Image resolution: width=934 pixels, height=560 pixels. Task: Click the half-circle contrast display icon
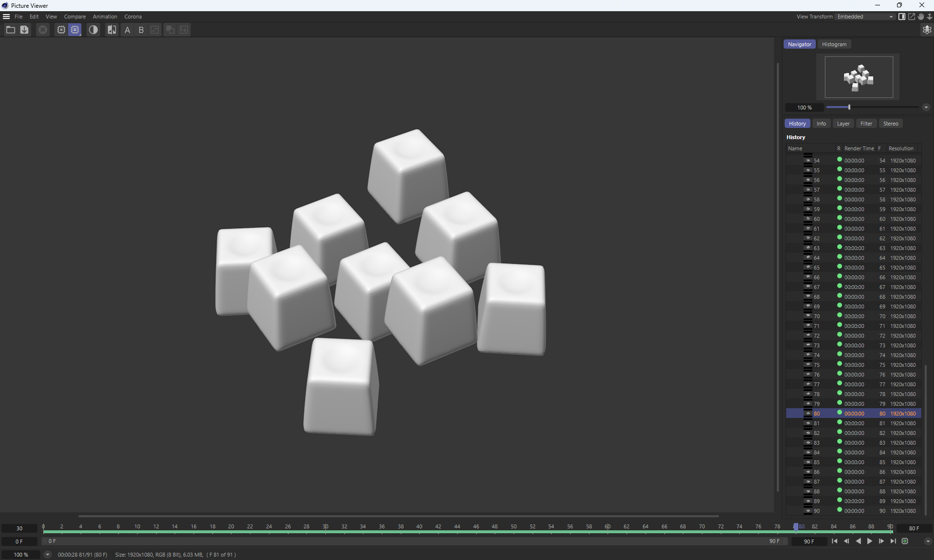[x=93, y=30]
